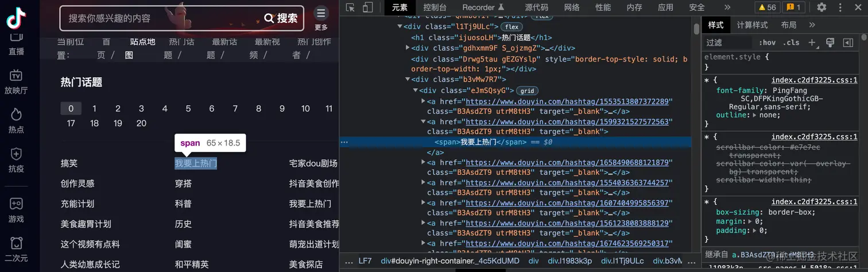This screenshot has height=272, width=868.
Task: Switch to the 内存 Memory tab
Action: 634,7
